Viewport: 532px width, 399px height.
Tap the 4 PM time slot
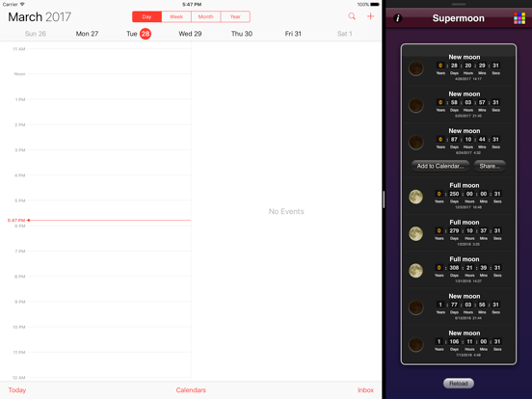pos(109,188)
